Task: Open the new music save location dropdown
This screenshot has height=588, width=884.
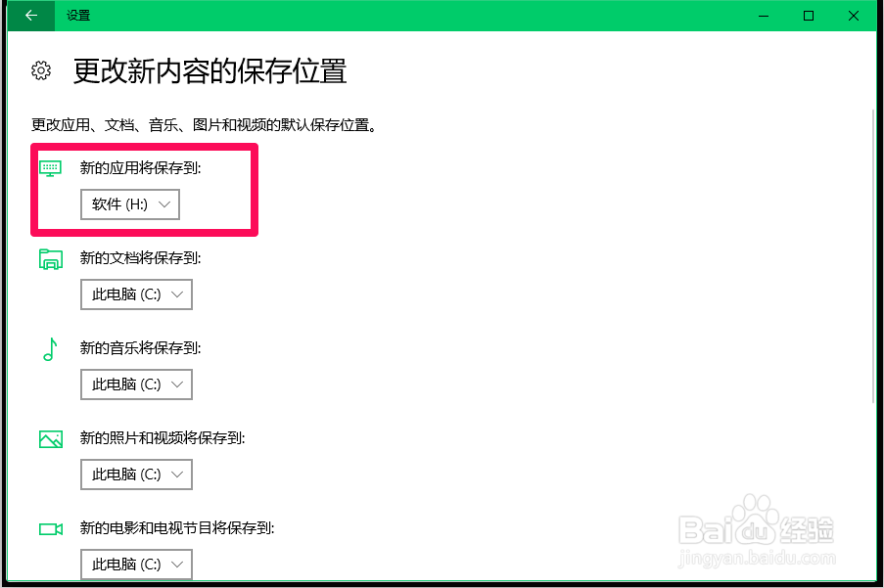Action: point(136,384)
